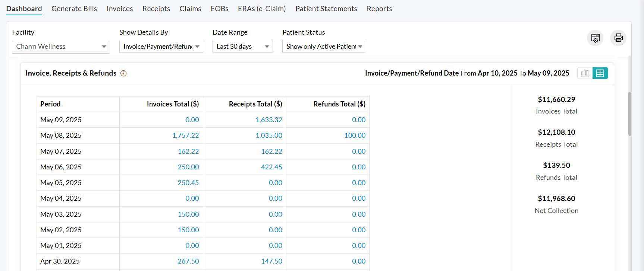This screenshot has height=271, width=644.
Task: Go to the EOBs tab
Action: point(220,9)
